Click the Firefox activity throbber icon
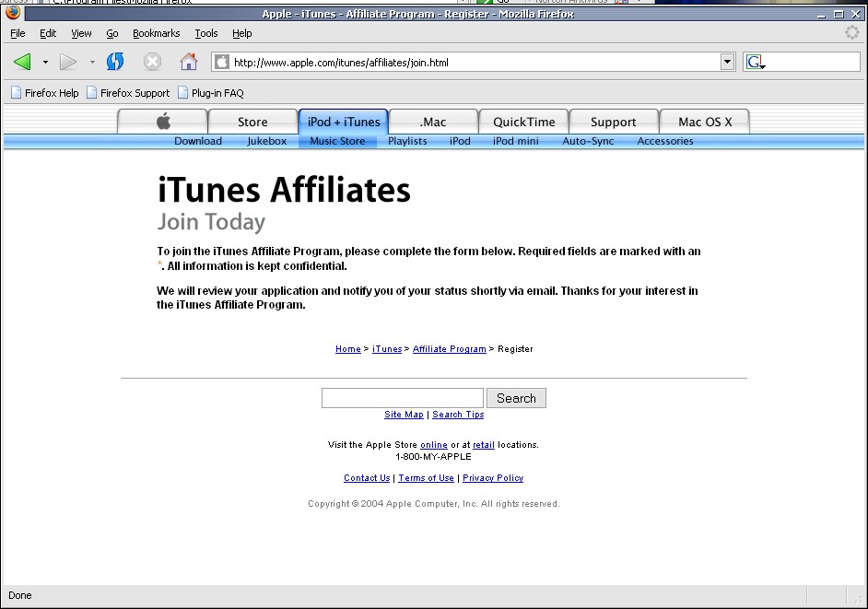The width and height of the screenshot is (868, 609). pos(851,32)
